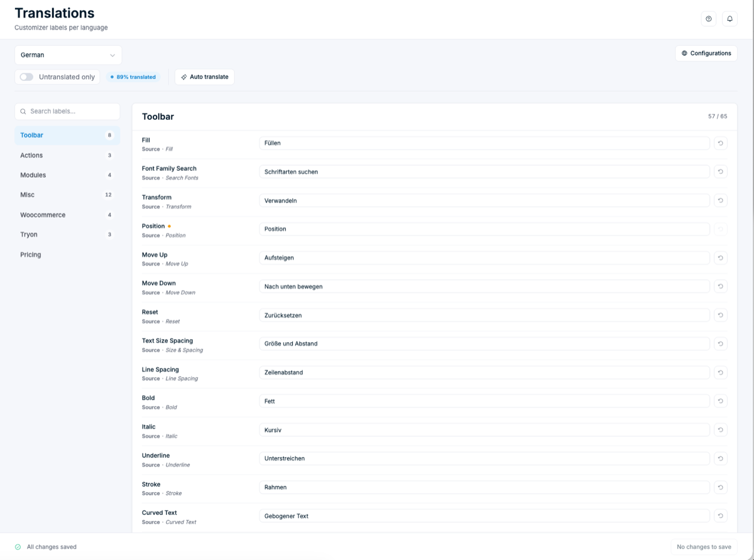Image resolution: width=754 pixels, height=560 pixels.
Task: Edit the Größe und Abstand field
Action: (x=484, y=343)
